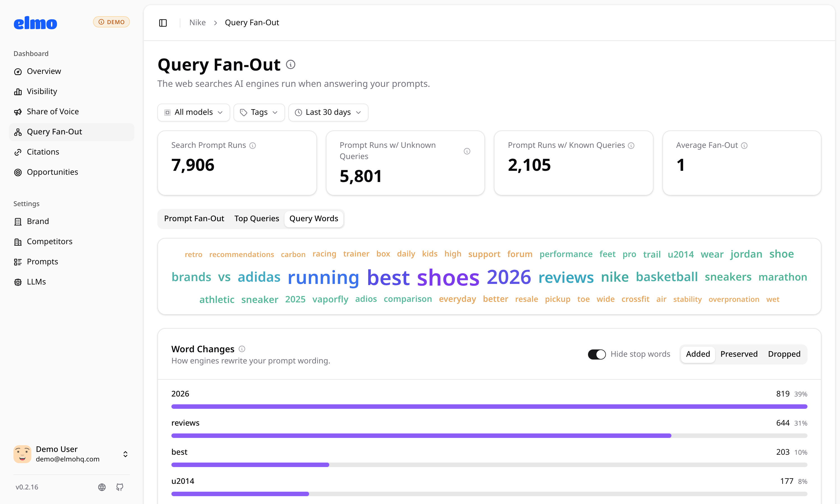Click the DEMO badge
This screenshot has width=840, height=504.
click(x=111, y=22)
